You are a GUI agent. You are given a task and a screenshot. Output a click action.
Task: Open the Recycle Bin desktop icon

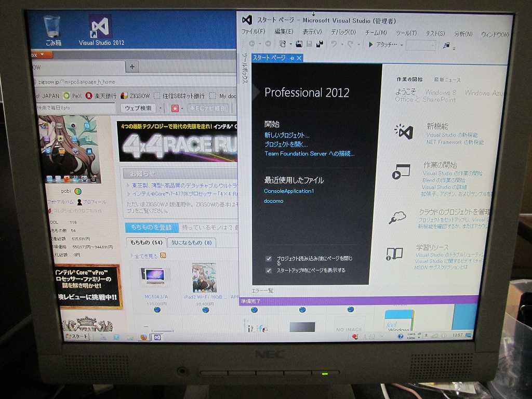click(x=53, y=31)
